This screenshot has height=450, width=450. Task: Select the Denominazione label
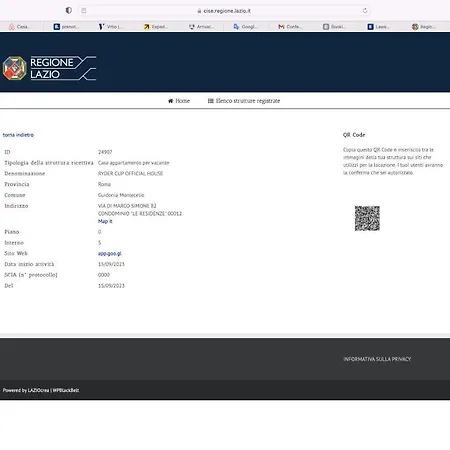click(25, 173)
